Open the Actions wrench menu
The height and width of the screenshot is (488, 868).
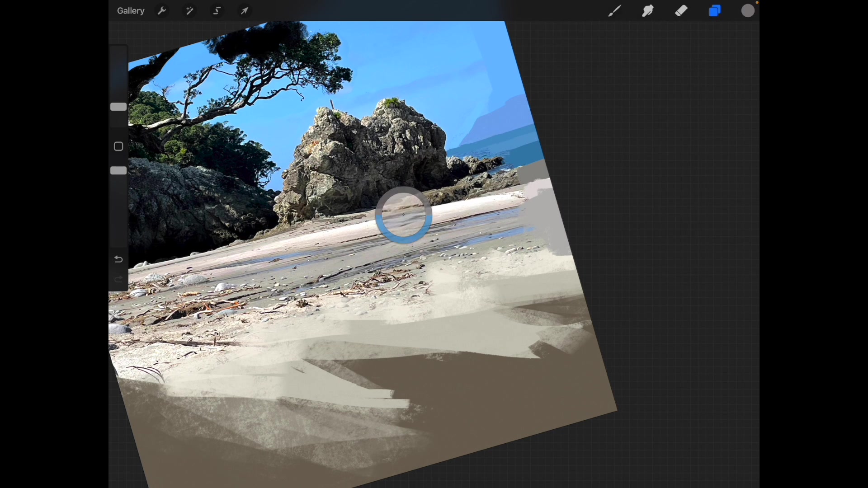[x=162, y=11]
